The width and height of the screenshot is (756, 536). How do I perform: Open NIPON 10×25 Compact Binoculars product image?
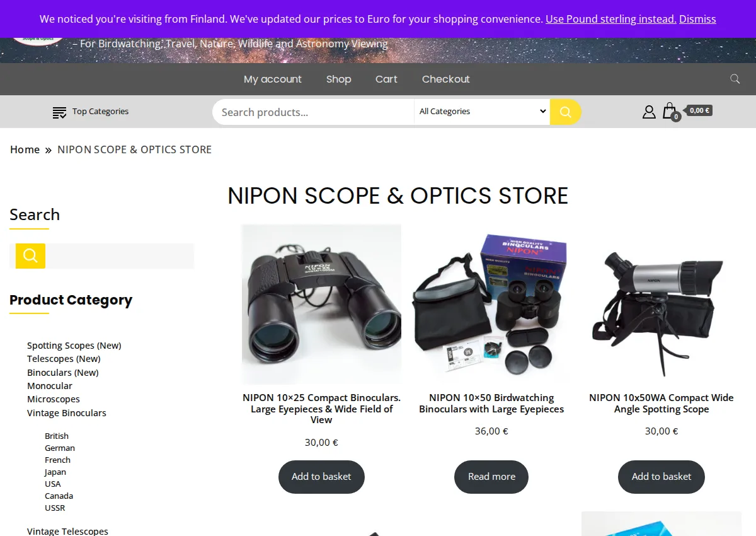tap(321, 305)
